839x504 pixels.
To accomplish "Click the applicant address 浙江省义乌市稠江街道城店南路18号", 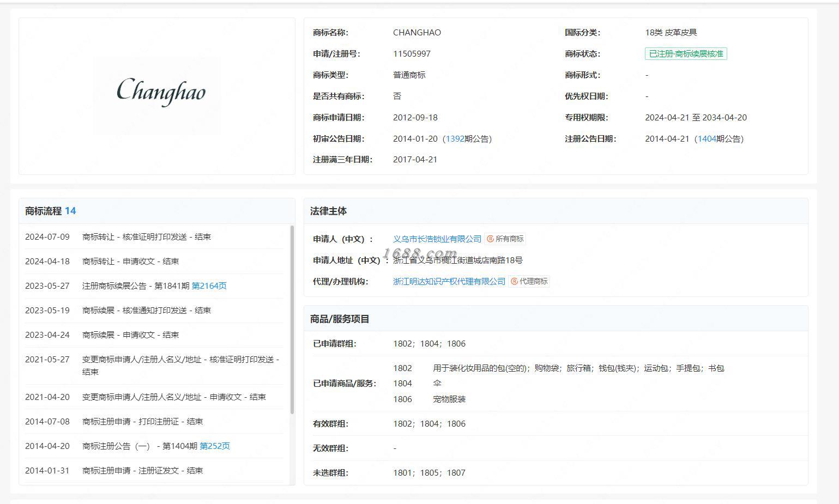I will point(458,260).
